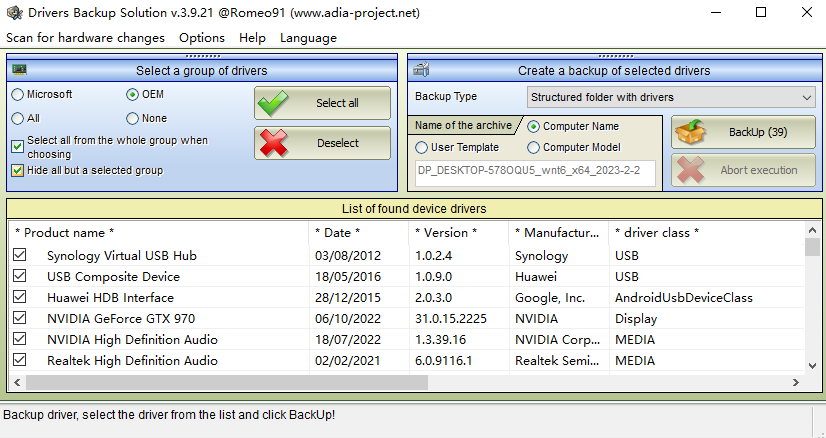The width and height of the screenshot is (826, 438).
Task: Click the backup panel header icon
Action: point(421,70)
